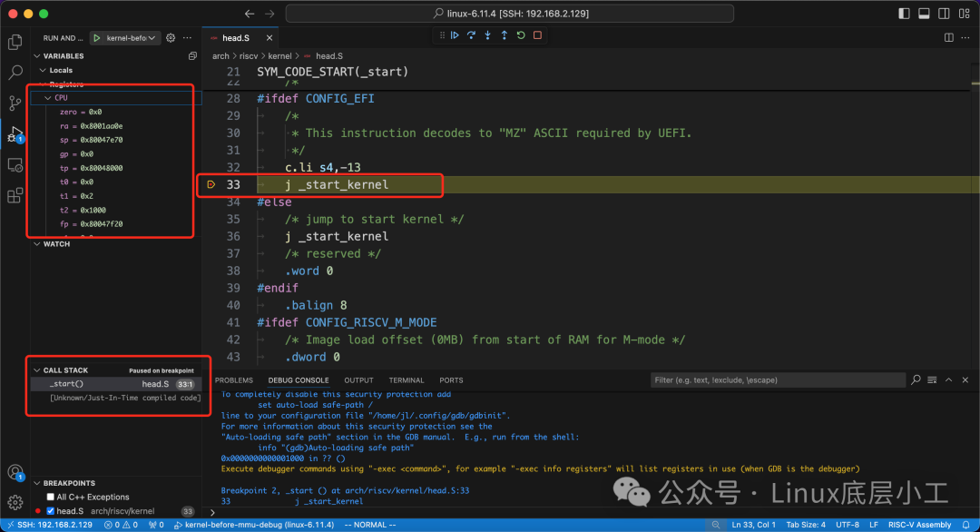Click the debug console filter field

pyautogui.click(x=778, y=380)
